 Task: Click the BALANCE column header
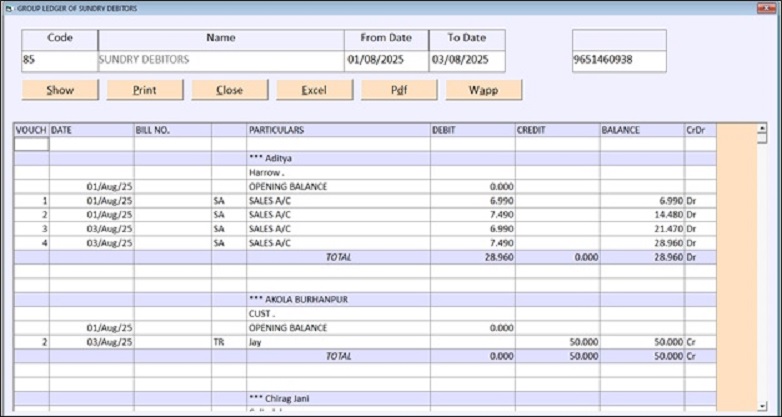[x=642, y=130]
